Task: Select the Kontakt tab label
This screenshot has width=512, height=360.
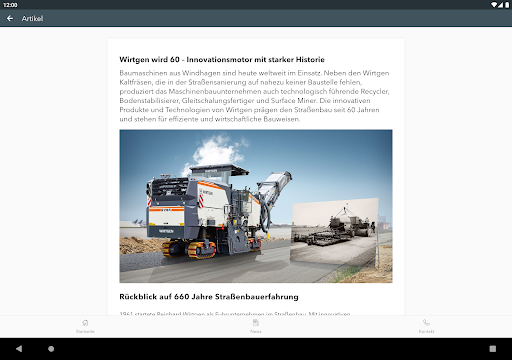Action: click(x=426, y=331)
